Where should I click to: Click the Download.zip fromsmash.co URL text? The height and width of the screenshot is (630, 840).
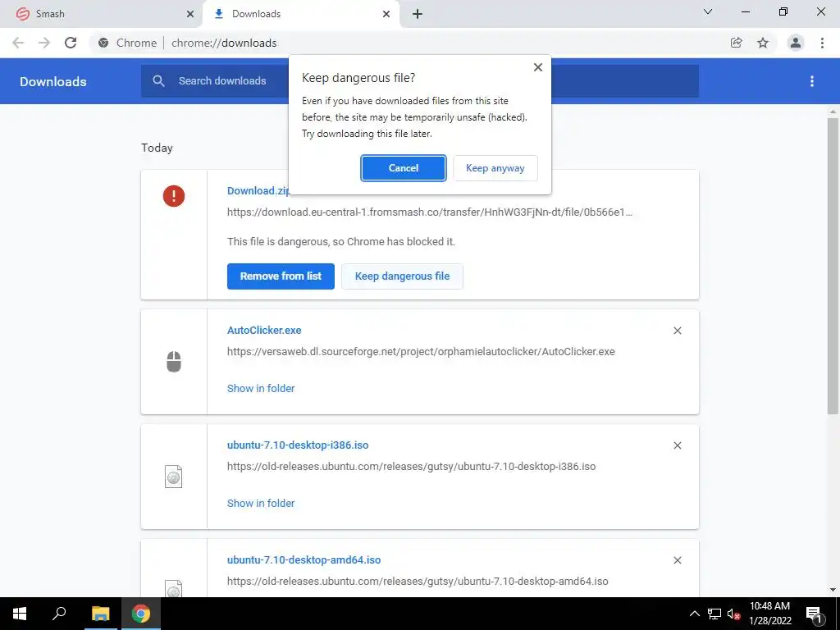click(430, 212)
